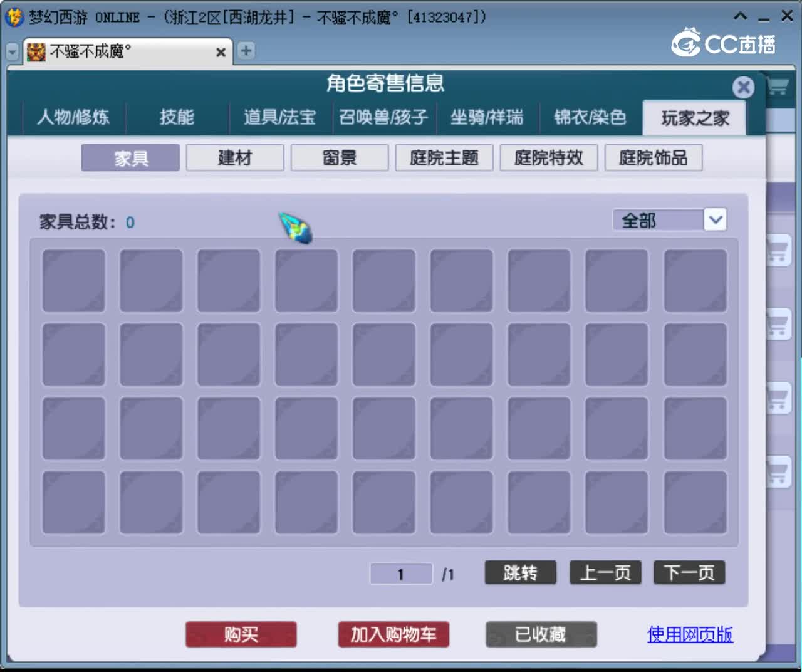Click the 已收藏 favorites button

541,634
